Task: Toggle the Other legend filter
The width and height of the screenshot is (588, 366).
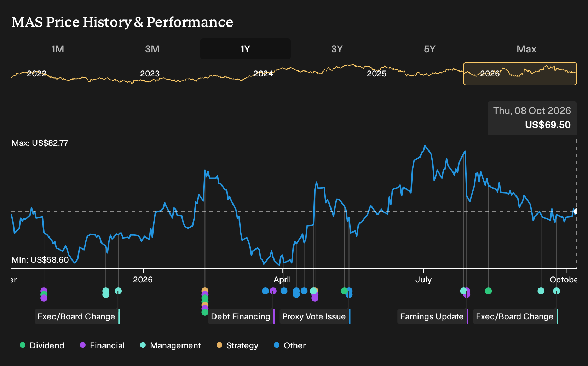Action: [290, 345]
